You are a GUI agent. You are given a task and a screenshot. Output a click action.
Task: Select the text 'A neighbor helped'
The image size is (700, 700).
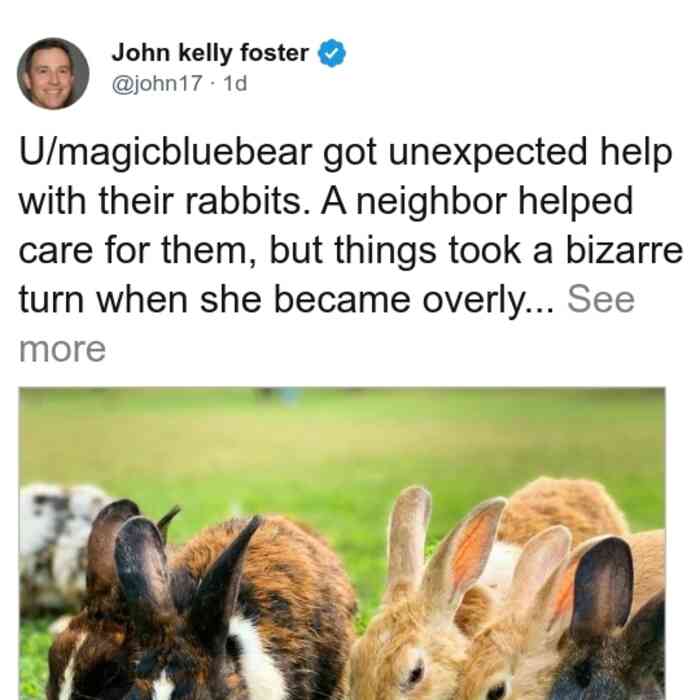click(x=477, y=201)
